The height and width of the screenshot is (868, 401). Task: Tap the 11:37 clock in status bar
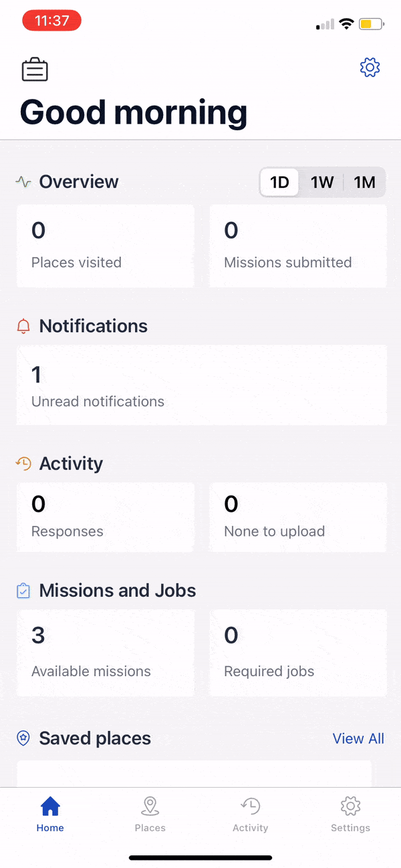(x=51, y=21)
